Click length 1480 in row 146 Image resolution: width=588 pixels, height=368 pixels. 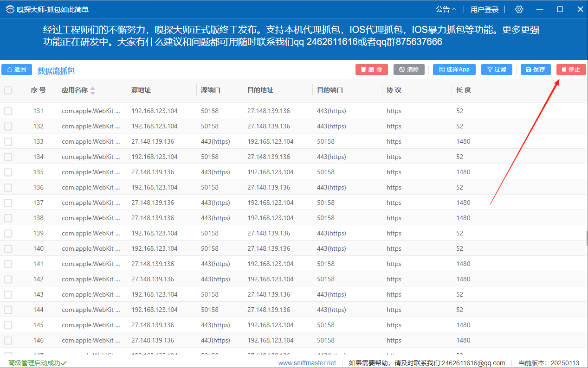pyautogui.click(x=463, y=341)
